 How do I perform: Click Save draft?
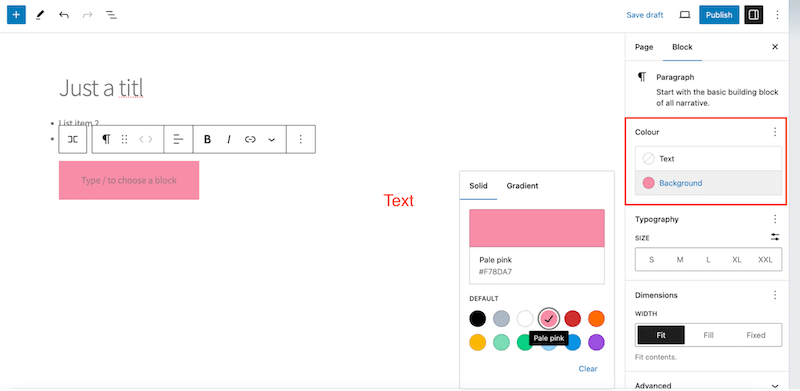[645, 15]
